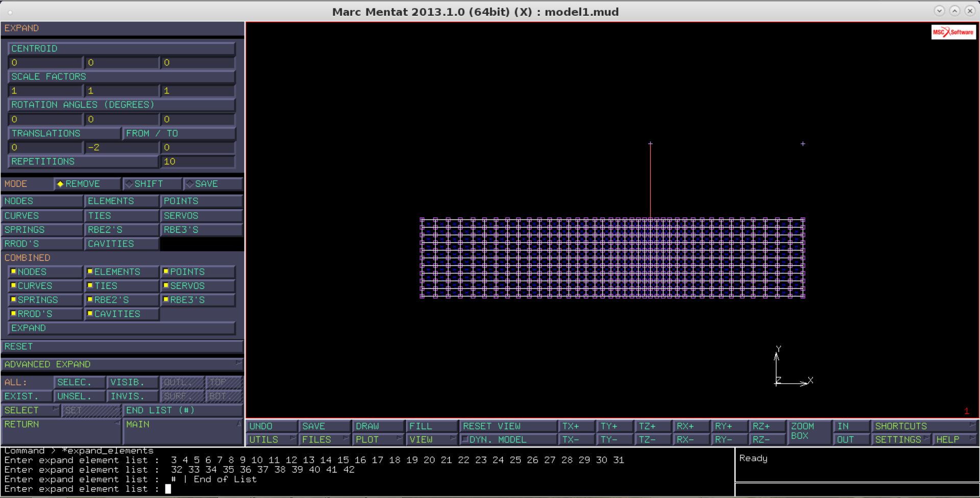Viewport: 980px width, 498px height.
Task: Click END LIST (#) button
Action: pos(183,410)
